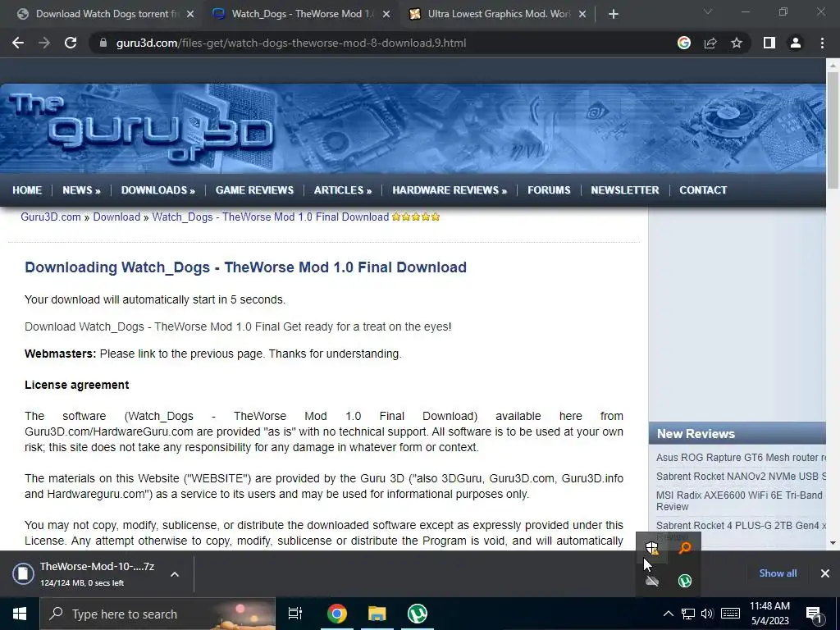Open the browser side panel
Image resolution: width=840 pixels, height=630 pixels.
(x=769, y=43)
